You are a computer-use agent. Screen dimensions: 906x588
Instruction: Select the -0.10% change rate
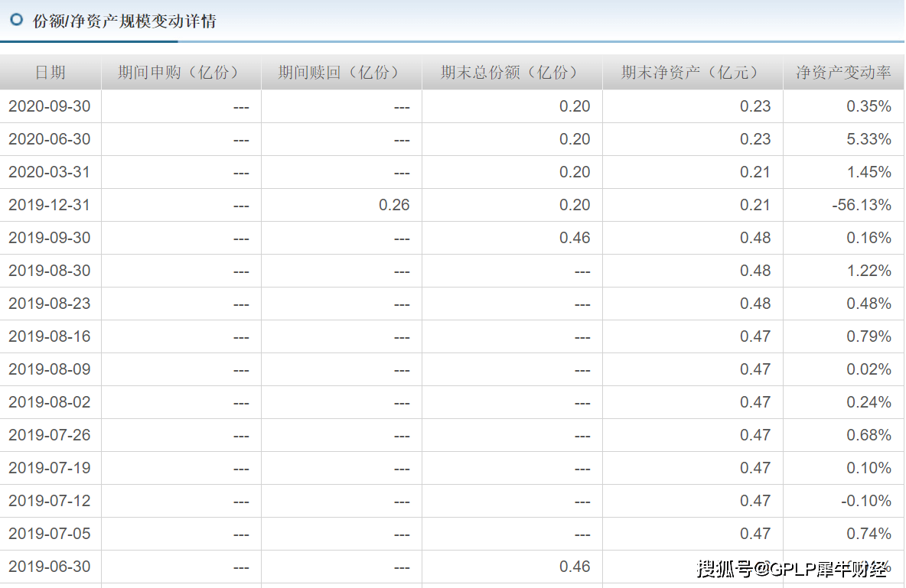coord(866,502)
